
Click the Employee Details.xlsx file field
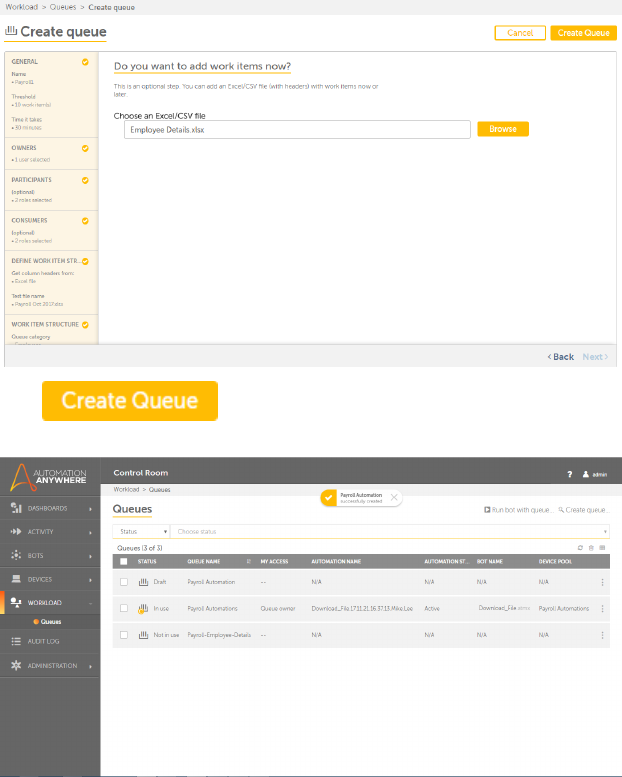tap(297, 130)
